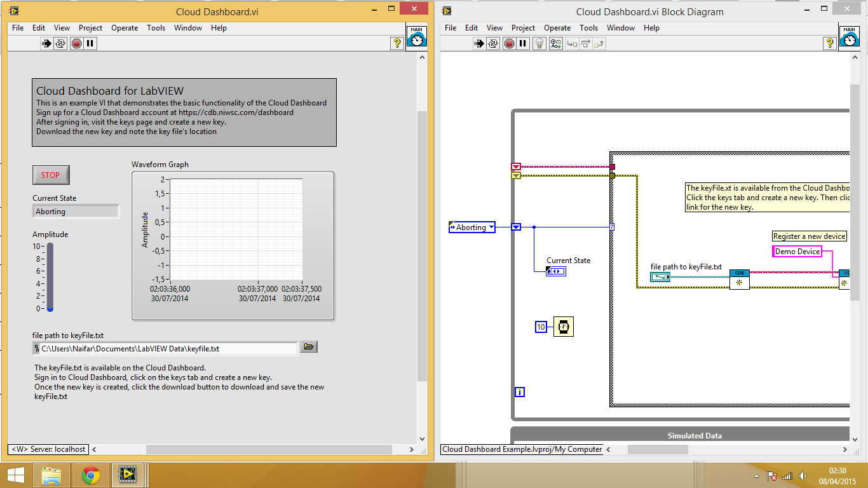Click Step Over in Block Diagram toolbar
Screen dimensions: 868x488
tap(585, 44)
